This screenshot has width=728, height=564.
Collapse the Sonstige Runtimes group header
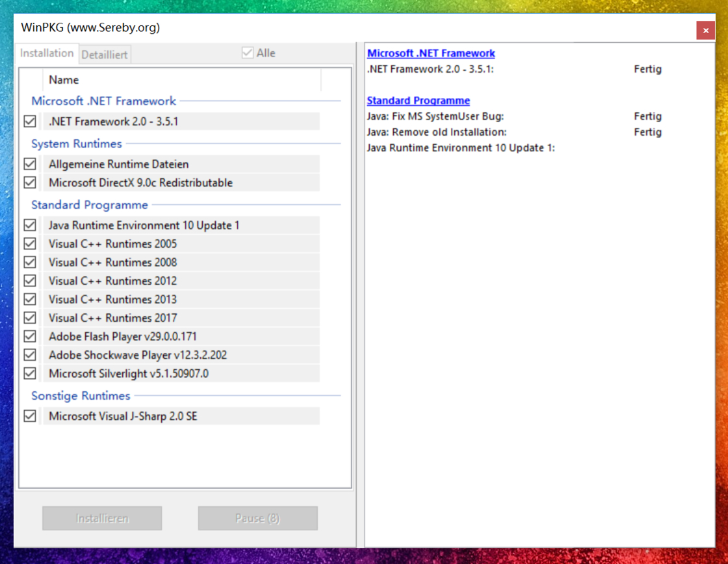point(81,396)
